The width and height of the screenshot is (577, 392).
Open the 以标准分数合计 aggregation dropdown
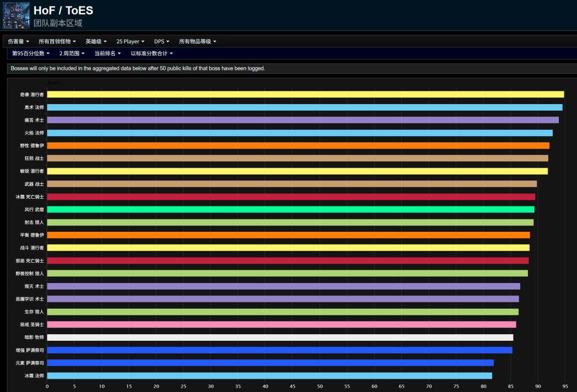152,53
